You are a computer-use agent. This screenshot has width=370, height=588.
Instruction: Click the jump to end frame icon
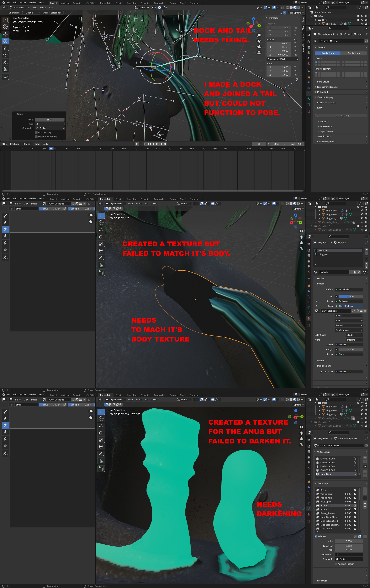[x=165, y=144]
